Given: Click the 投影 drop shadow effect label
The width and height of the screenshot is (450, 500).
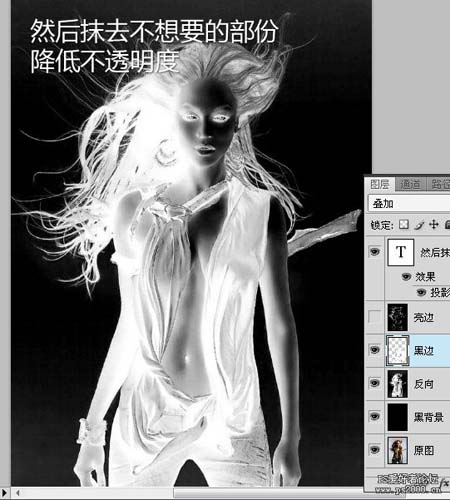Looking at the screenshot, I should 440,292.
